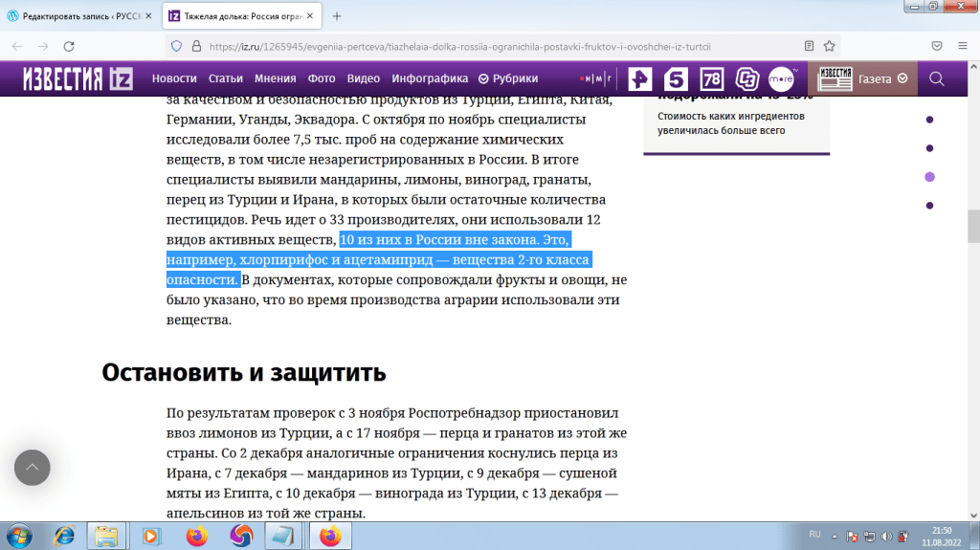Click the padlock site security icon
This screenshot has height=550, width=980.
[196, 46]
